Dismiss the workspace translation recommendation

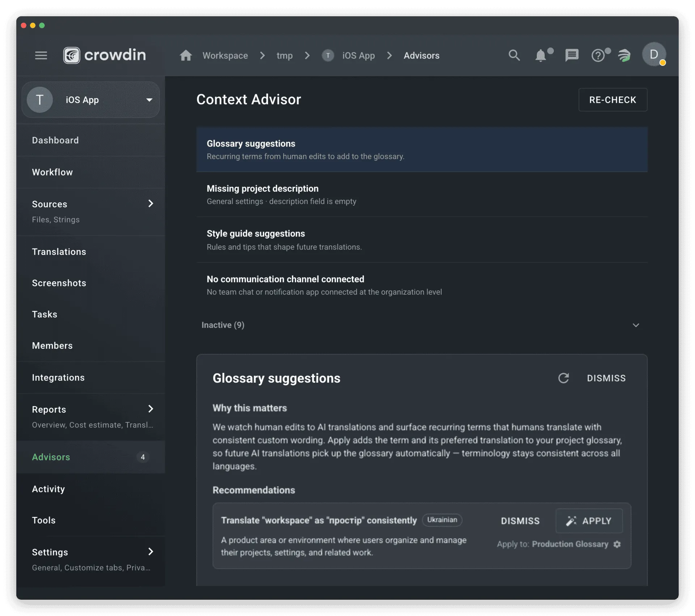520,521
